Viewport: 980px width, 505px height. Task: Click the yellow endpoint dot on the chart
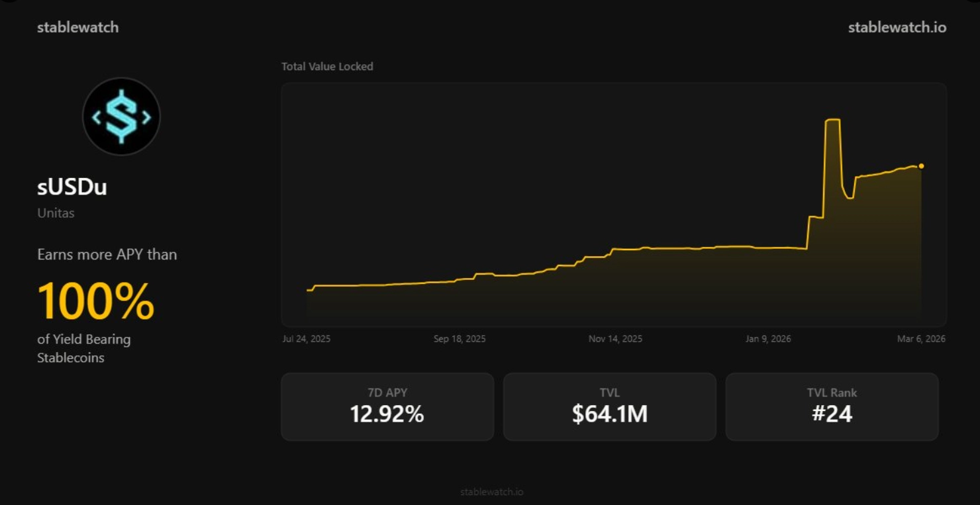[x=920, y=165]
